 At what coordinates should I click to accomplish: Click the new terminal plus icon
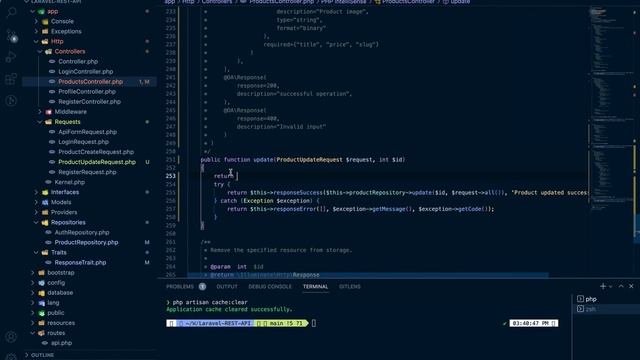click(603, 286)
